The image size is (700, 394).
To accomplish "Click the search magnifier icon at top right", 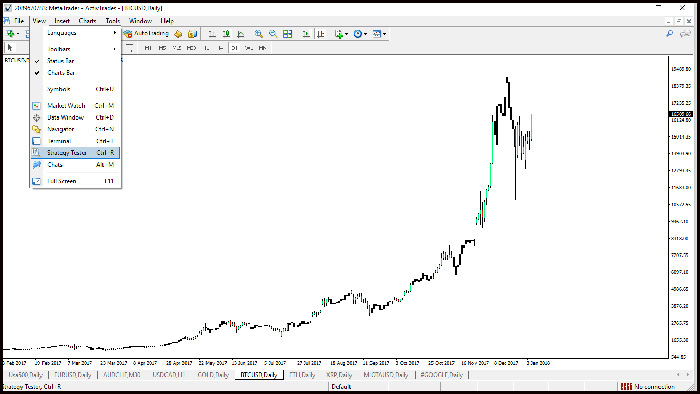I will [670, 34].
